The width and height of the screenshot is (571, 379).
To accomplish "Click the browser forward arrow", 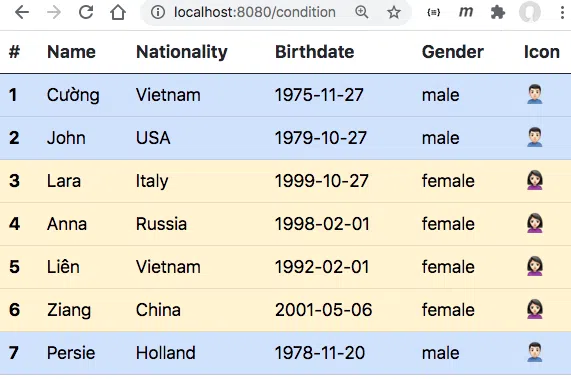I will coord(54,12).
